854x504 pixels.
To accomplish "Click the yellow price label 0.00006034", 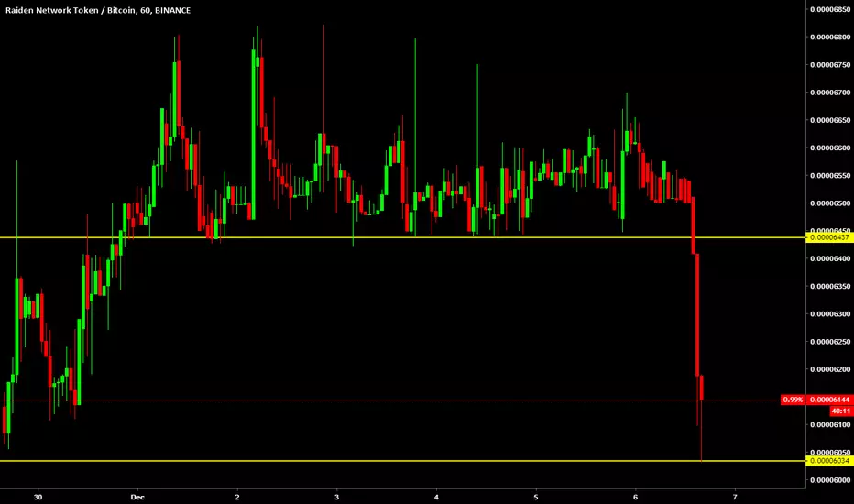I will point(829,461).
